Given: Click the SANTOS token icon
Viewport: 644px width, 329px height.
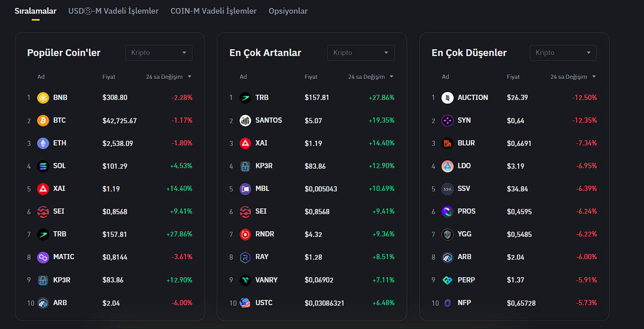Looking at the screenshot, I should tap(245, 121).
